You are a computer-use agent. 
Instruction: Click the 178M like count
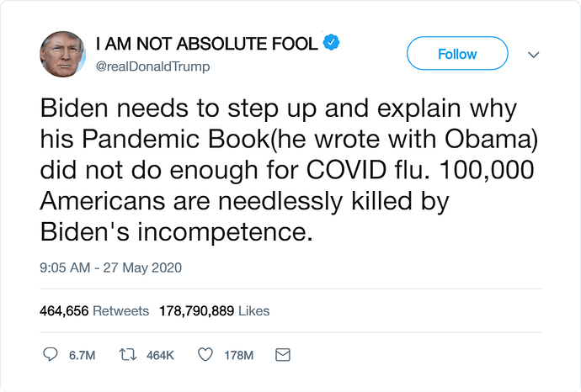[238, 356]
